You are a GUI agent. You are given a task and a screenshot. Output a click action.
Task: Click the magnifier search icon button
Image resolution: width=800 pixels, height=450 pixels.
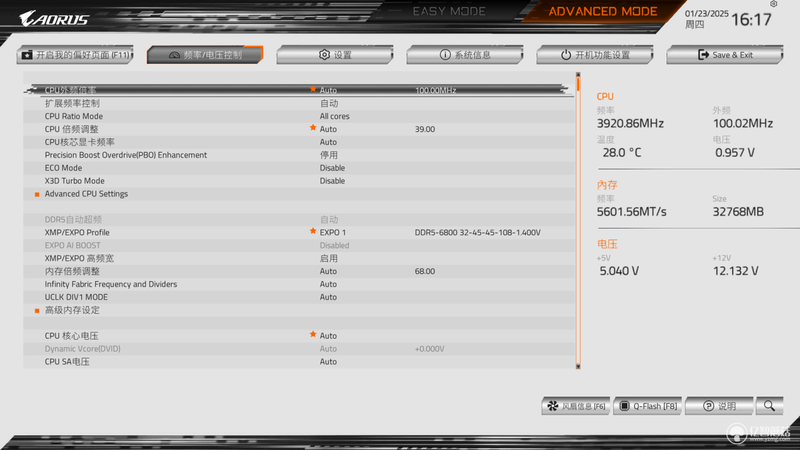[x=769, y=406]
